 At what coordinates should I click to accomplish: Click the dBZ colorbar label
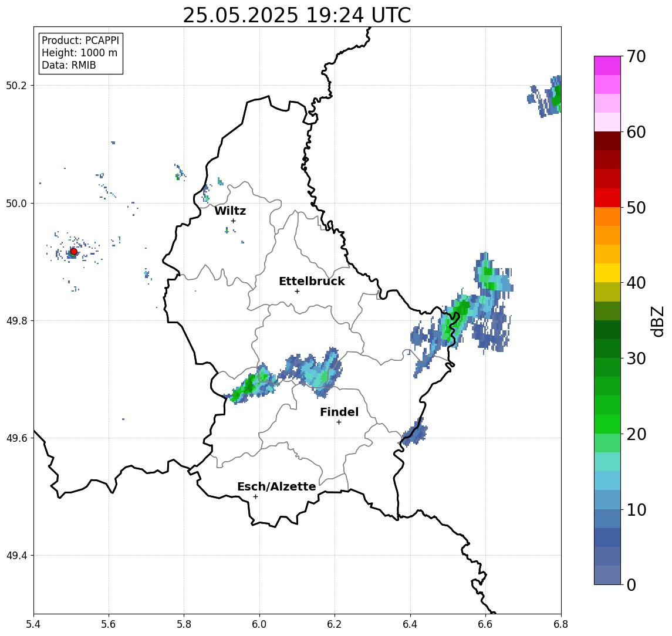657,322
